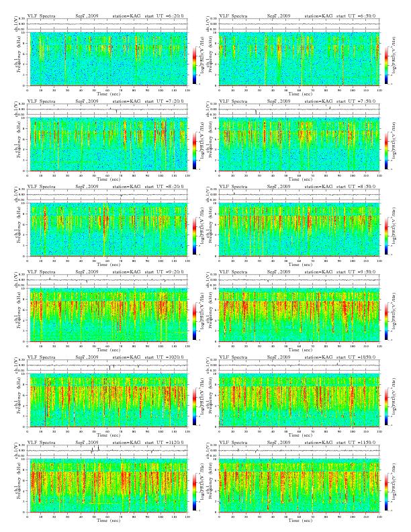Open the spectrogram plot for UT 8:50:0
Screen dimensions: 411x532
coord(300,229)
